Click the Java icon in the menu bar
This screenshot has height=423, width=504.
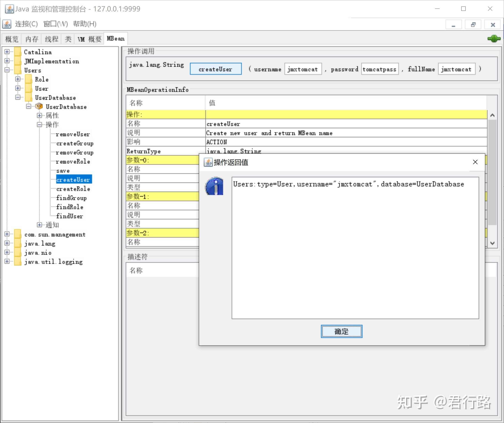[7, 24]
